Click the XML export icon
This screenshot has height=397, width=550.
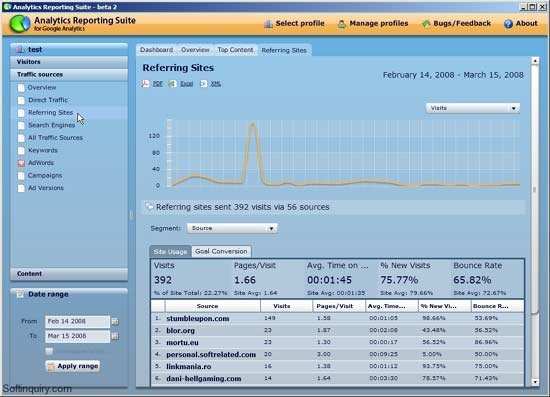(x=203, y=83)
